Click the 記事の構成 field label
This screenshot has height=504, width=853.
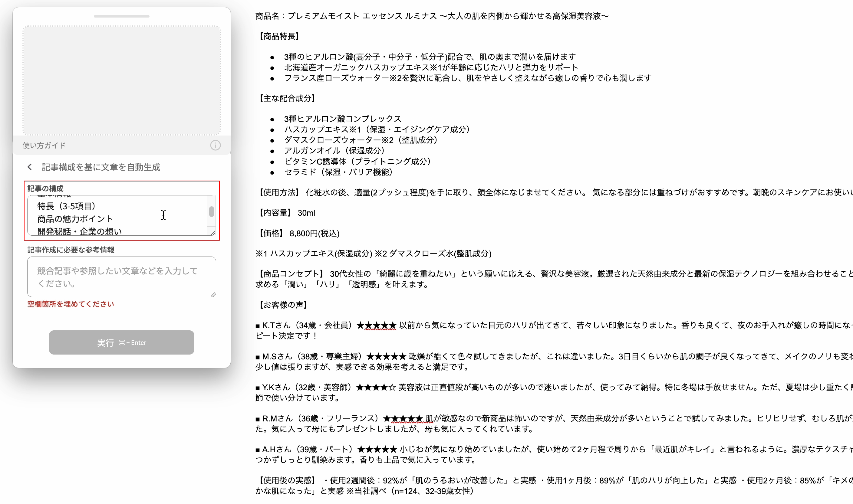tap(45, 188)
